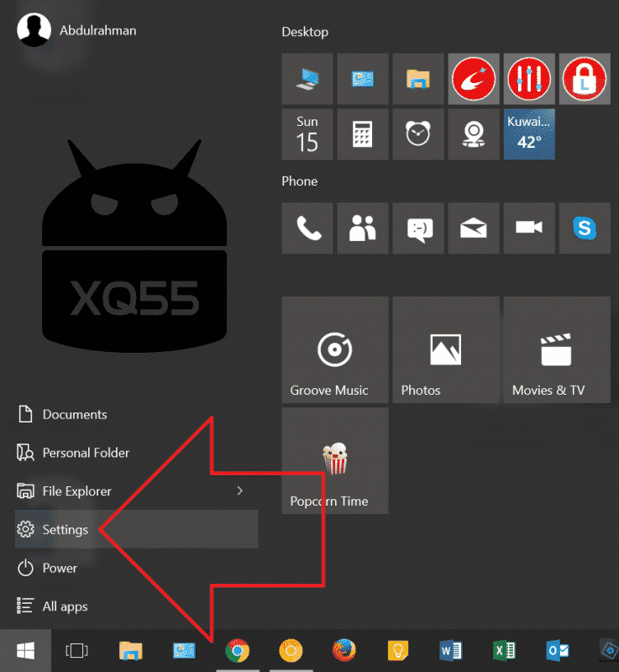Open the Messaging tile
The width and height of the screenshot is (619, 672).
pos(418,228)
